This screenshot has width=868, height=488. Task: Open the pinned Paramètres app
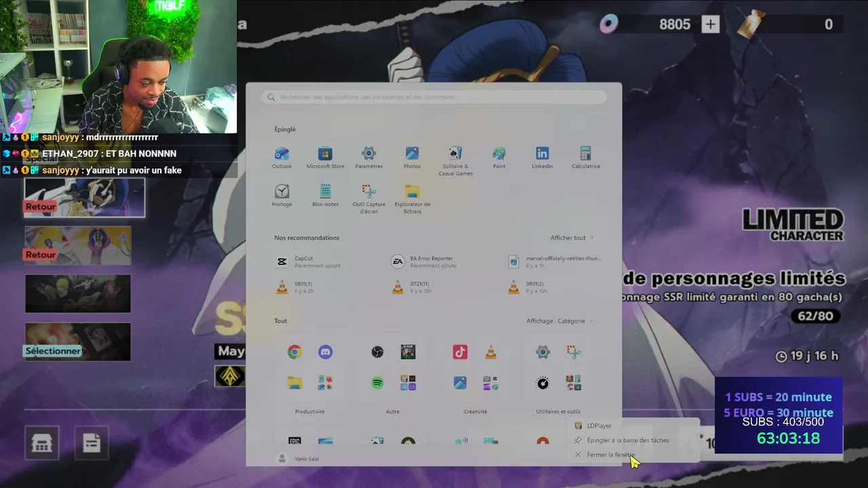tap(369, 158)
